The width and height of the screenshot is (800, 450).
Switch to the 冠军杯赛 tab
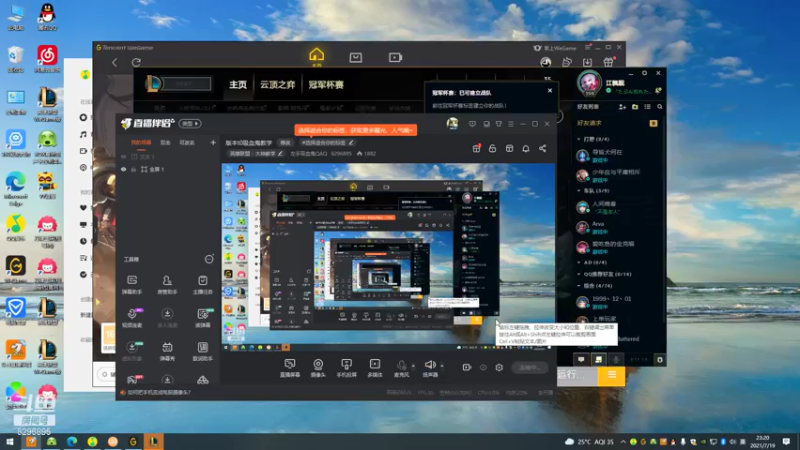(326, 85)
